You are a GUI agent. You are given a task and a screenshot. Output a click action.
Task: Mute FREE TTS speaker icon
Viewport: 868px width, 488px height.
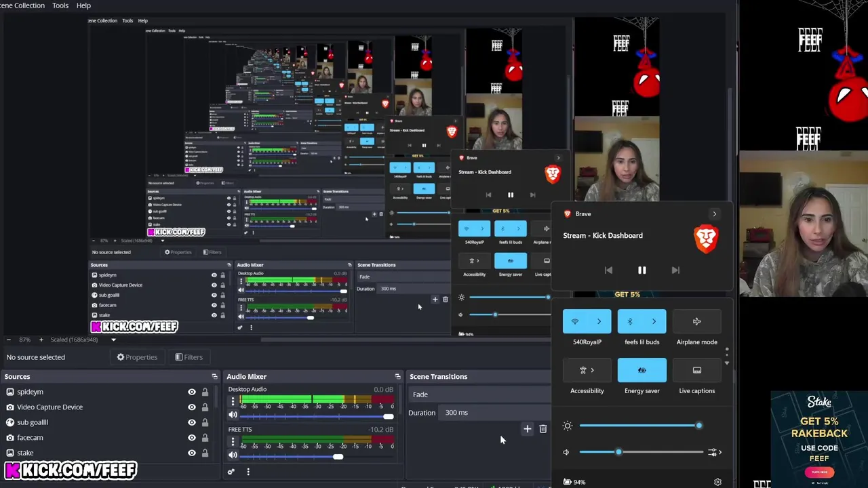(x=233, y=455)
